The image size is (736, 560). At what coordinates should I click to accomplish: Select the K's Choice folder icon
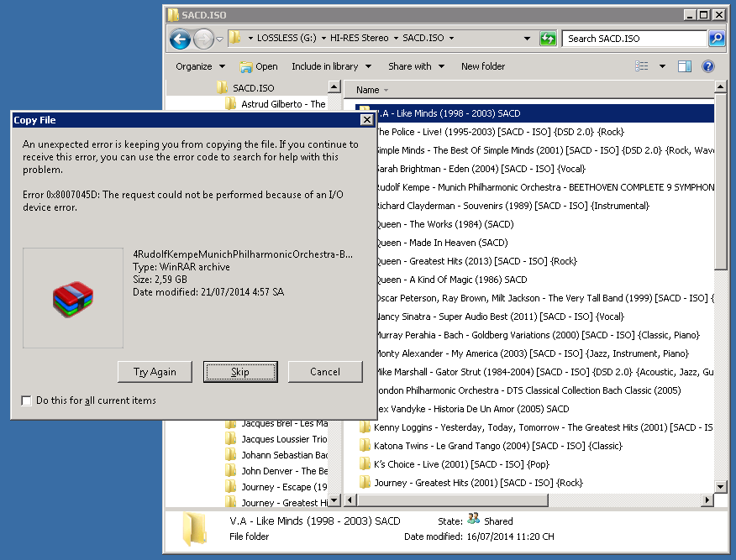click(365, 463)
